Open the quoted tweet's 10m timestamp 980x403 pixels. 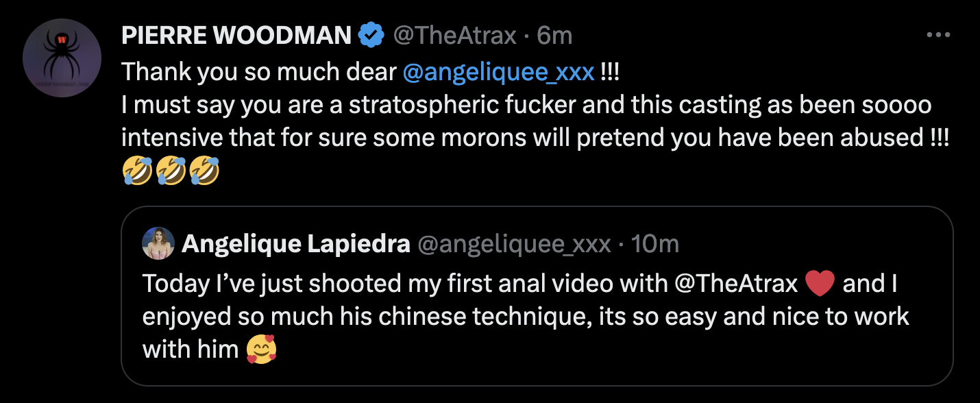pyautogui.click(x=654, y=244)
